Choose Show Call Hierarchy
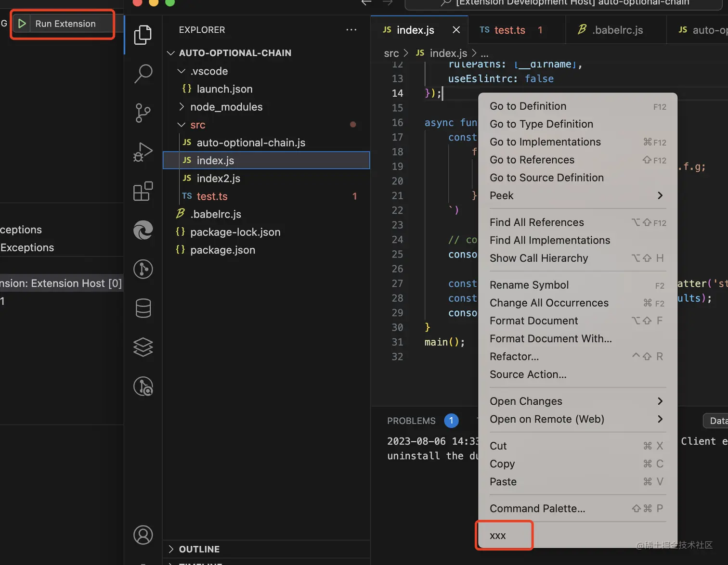728x565 pixels. point(578,258)
